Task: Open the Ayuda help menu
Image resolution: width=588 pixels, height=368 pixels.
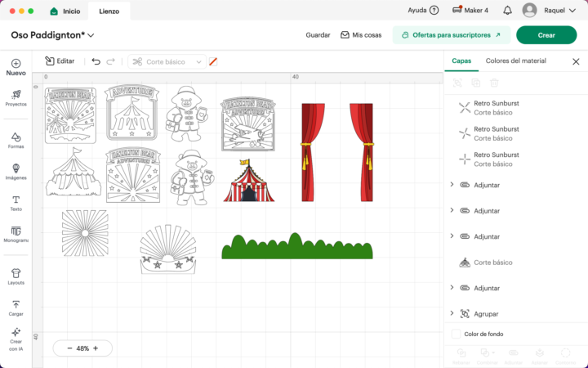Action: 423,11
